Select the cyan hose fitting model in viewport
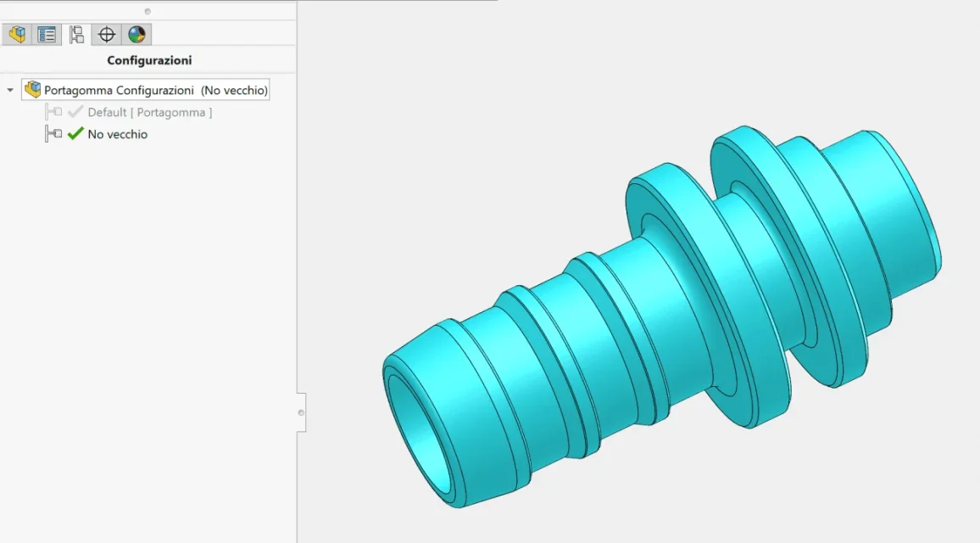Viewport: 980px width, 543px height. point(662,316)
